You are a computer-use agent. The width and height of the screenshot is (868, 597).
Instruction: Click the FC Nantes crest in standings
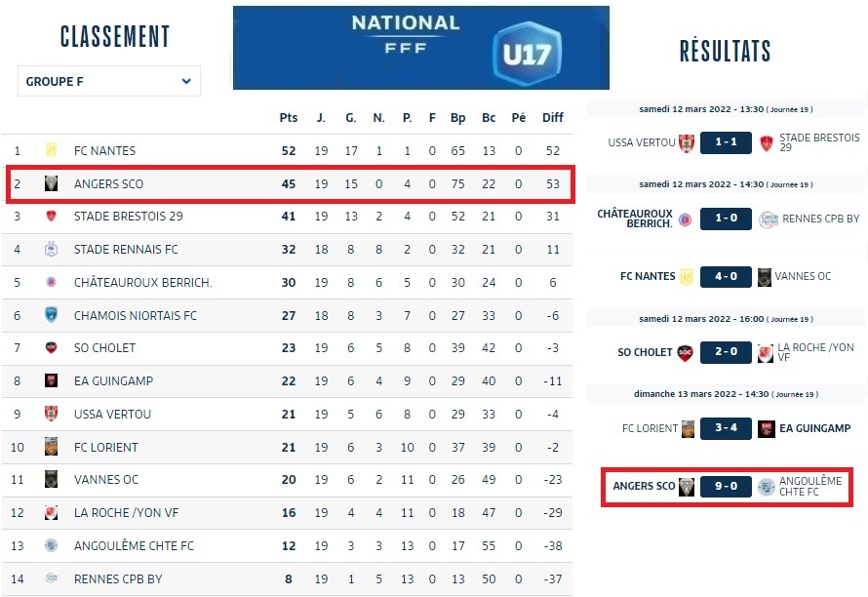(52, 150)
